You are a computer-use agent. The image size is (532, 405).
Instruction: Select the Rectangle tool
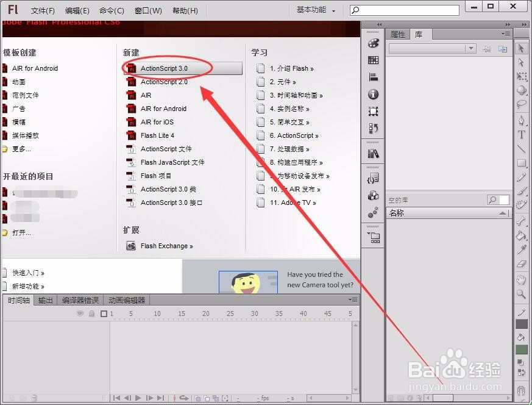coord(522,163)
